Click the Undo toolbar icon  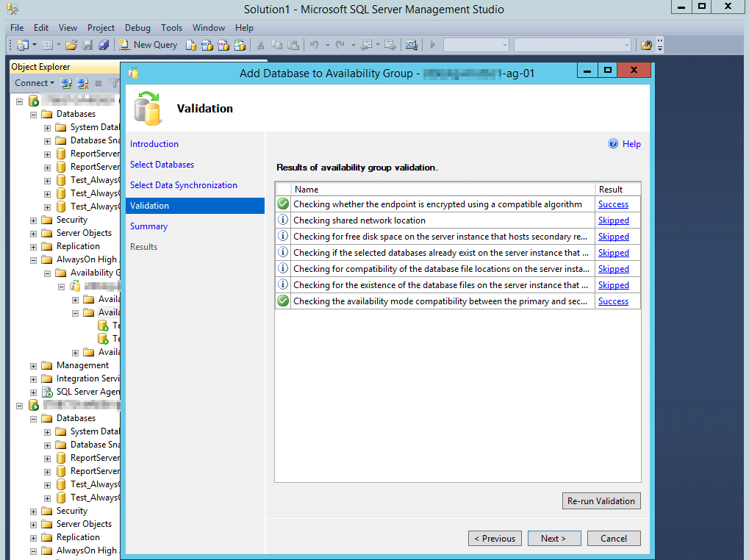point(315,45)
